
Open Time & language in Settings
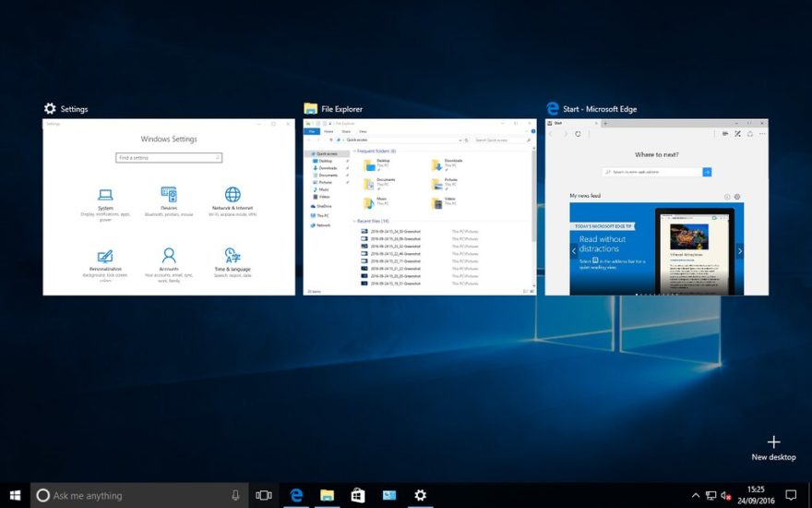[x=233, y=263]
